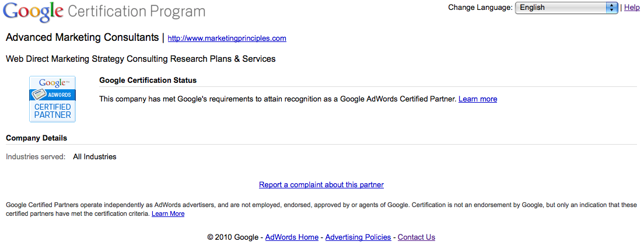Viewport: 644px width, 252px height.
Task: Click the 2010 Google copyright text
Action: 233,237
